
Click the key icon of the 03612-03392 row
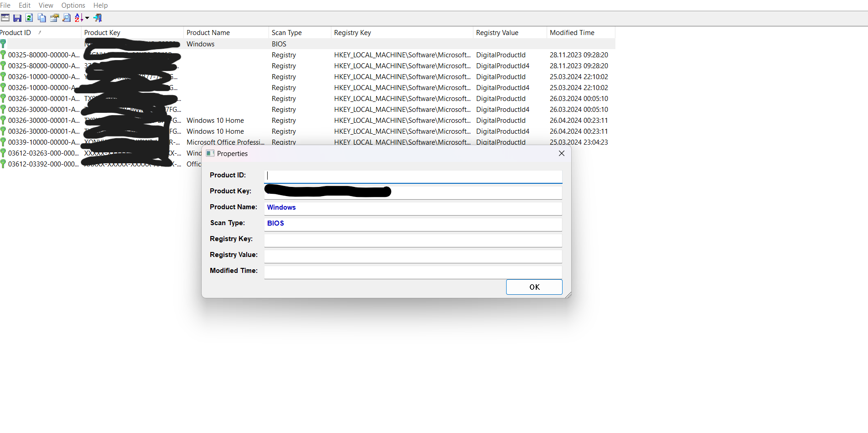(3, 164)
